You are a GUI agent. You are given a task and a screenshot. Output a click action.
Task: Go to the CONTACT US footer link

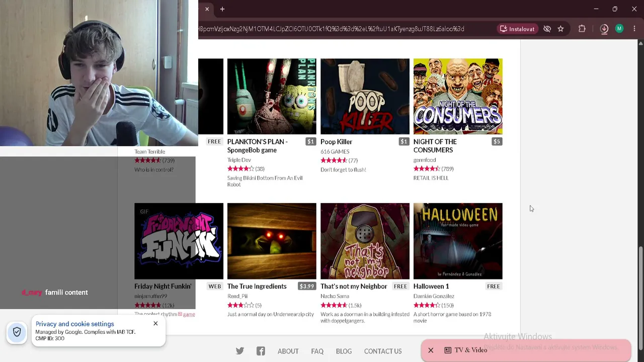(383, 351)
